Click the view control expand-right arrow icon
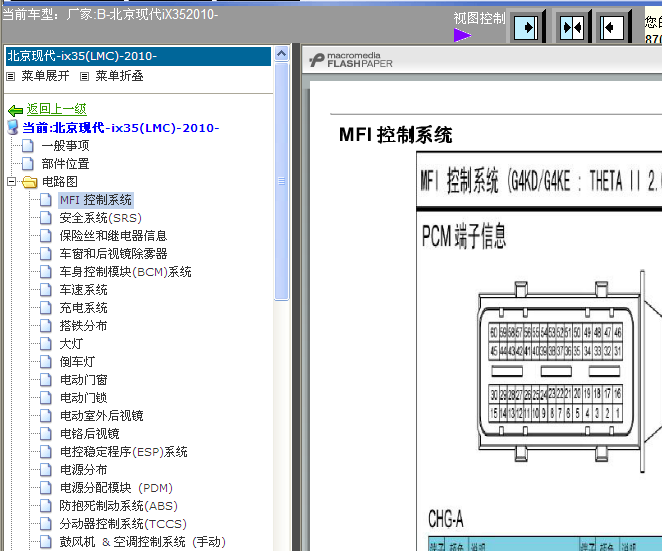662x551 pixels. point(526,27)
